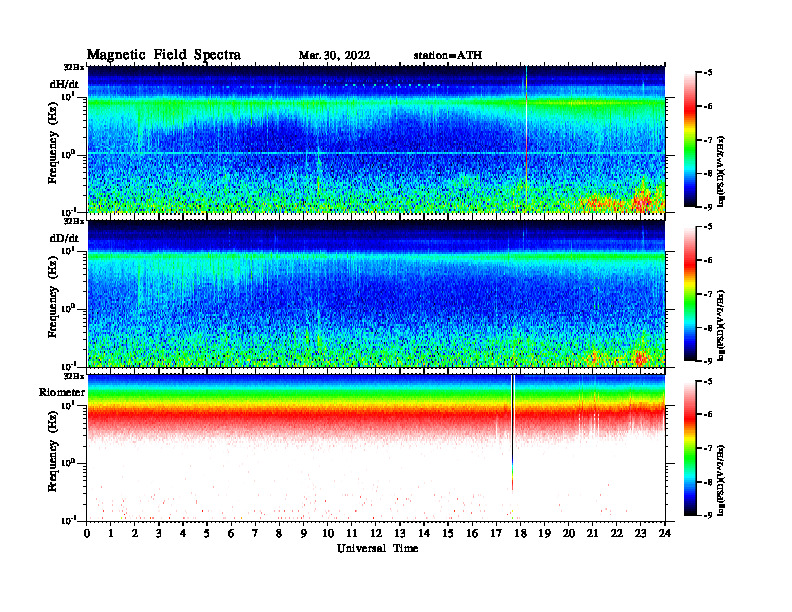792x612 pixels.
Task: Click the "20" tick on Universal Time axis
Action: [569, 534]
